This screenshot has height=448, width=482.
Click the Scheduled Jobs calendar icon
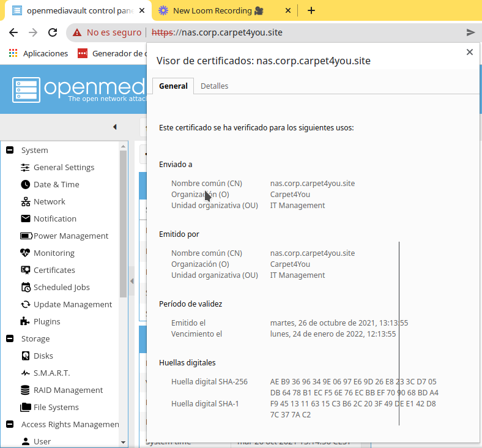26,287
